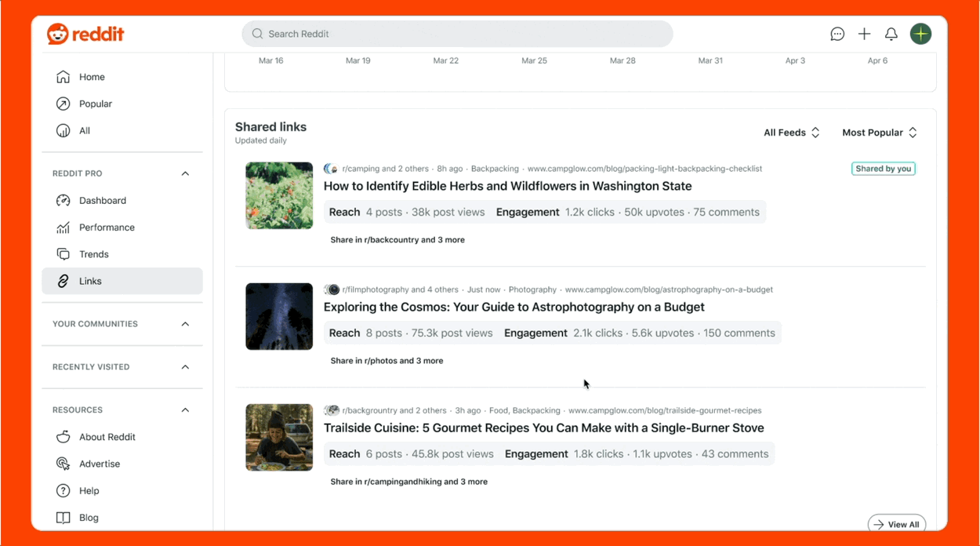This screenshot has width=980, height=546.
Task: Click Share in r/backcountry and 3 more
Action: tap(397, 240)
